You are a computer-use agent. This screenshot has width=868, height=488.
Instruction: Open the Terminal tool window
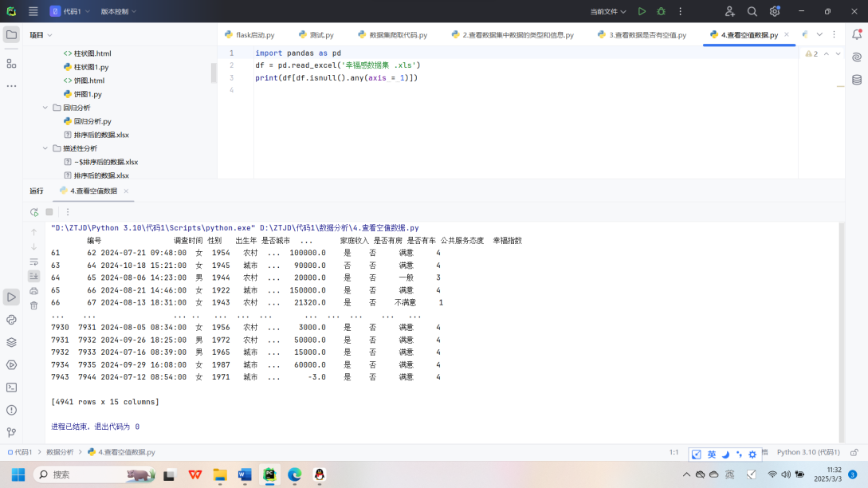pyautogui.click(x=11, y=388)
